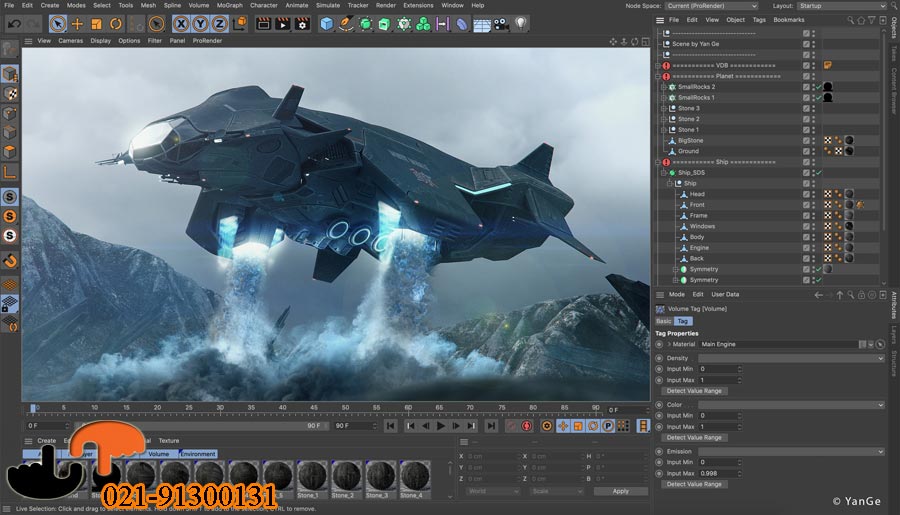Add a Cube primitive object
This screenshot has height=515, width=900.
327,24
